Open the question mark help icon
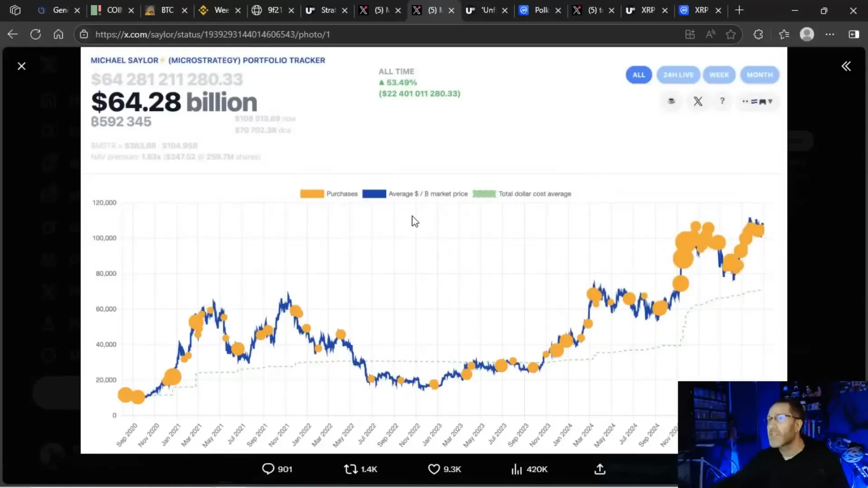 tap(722, 101)
